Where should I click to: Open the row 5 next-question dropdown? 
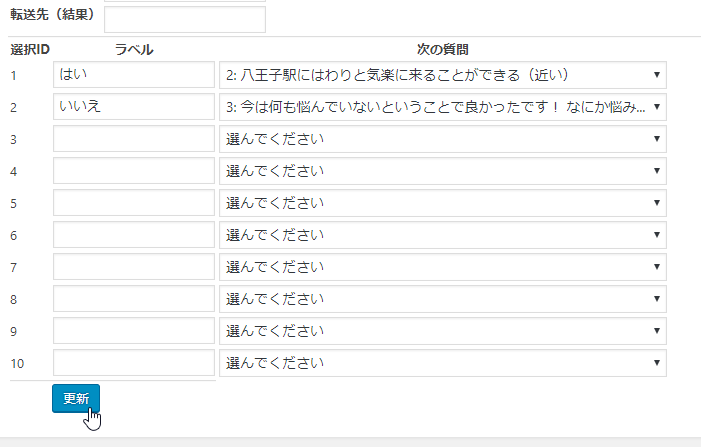tap(442, 203)
